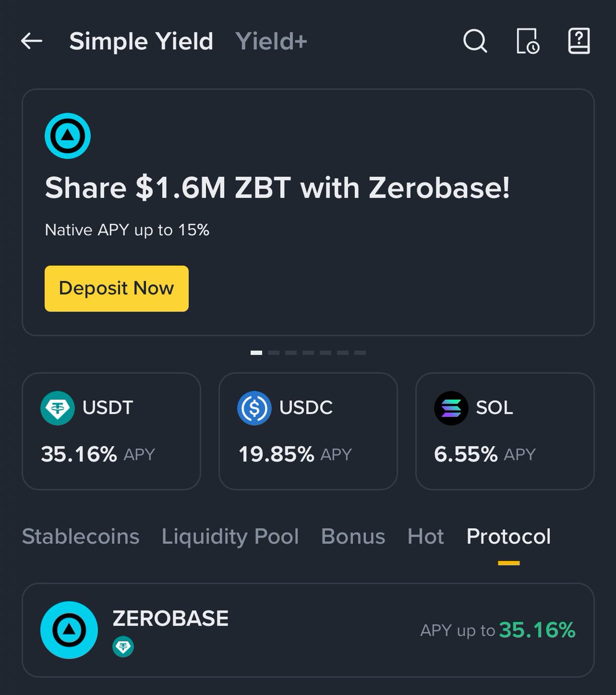This screenshot has height=695, width=616.
Task: Open the USDC 19.85% APY card
Action: pyautogui.click(x=308, y=431)
